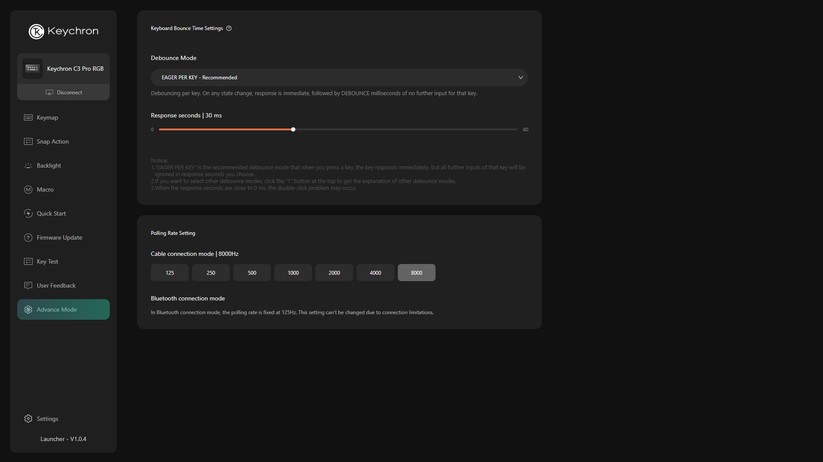Image resolution: width=823 pixels, height=462 pixels.
Task: Open the Debounce Mode dropdown
Action: point(339,77)
